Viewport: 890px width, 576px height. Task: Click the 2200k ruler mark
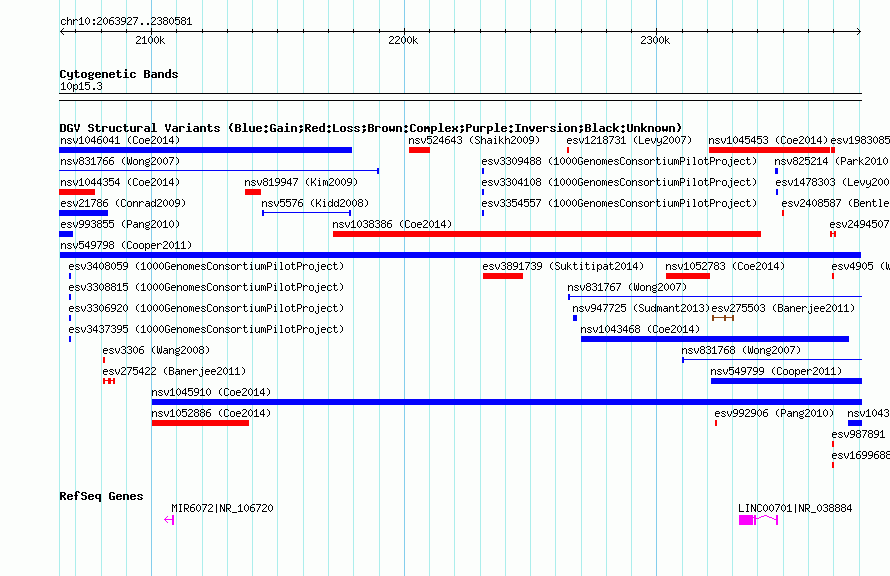(403, 40)
